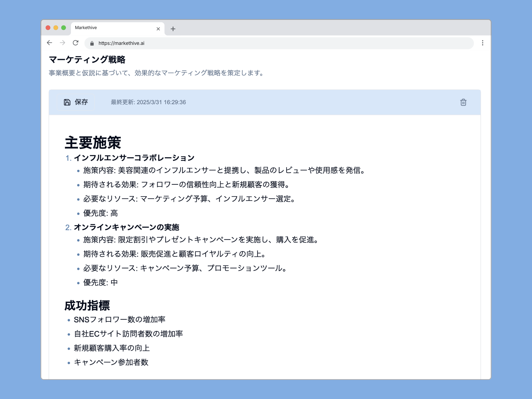Click the マーケティング戦略 page title
The width and height of the screenshot is (532, 399).
87,60
